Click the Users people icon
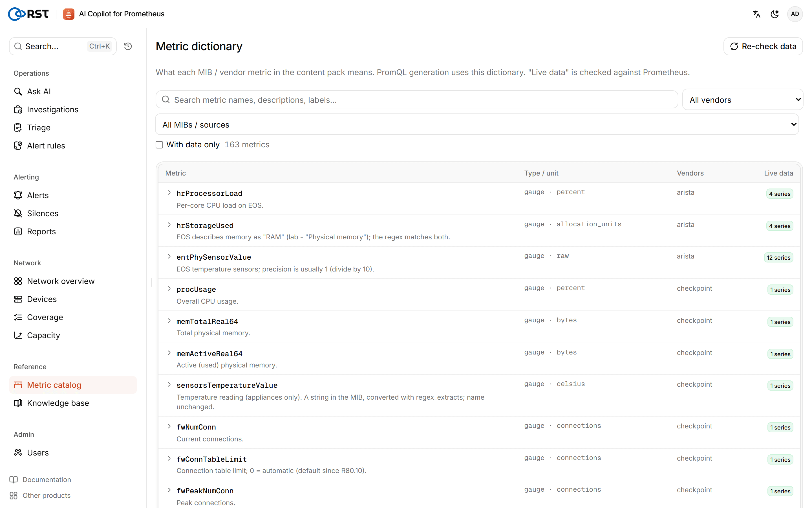Screen dimensions: 812x508 tap(18, 453)
